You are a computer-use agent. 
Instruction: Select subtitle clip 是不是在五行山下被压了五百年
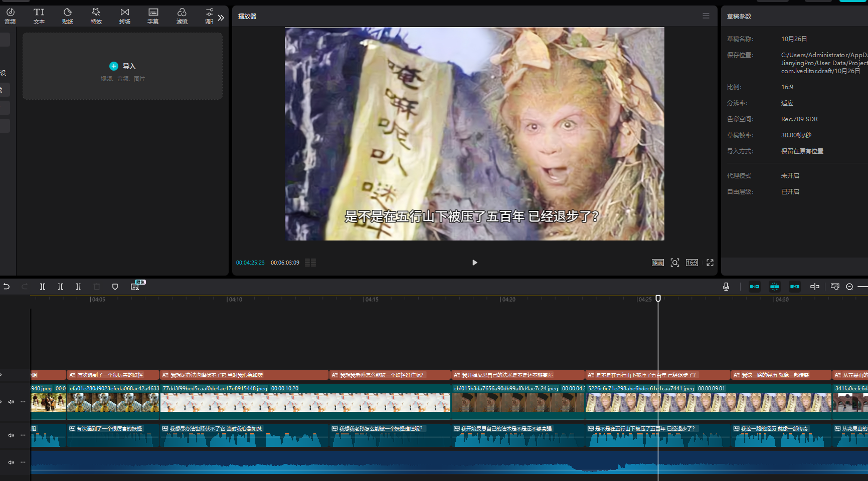point(658,375)
